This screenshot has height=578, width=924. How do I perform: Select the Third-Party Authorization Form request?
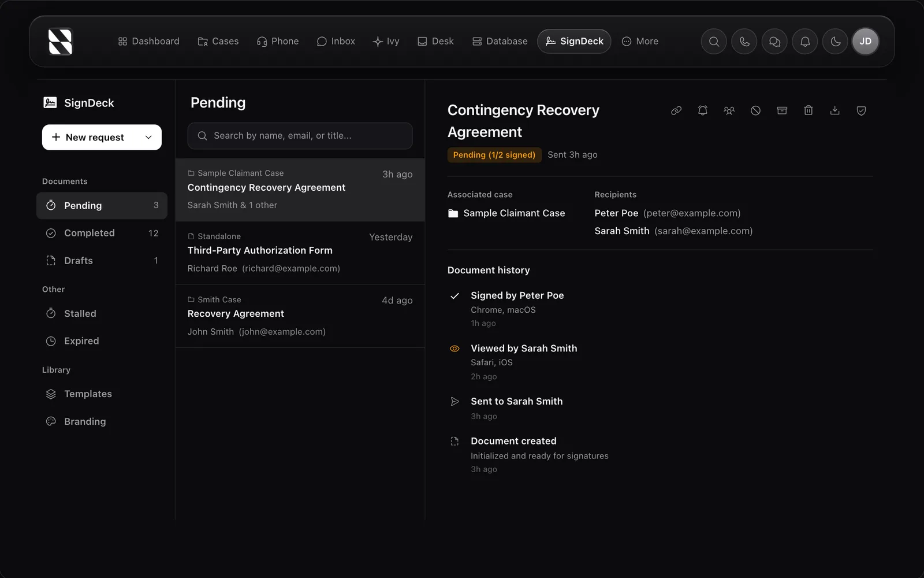300,253
